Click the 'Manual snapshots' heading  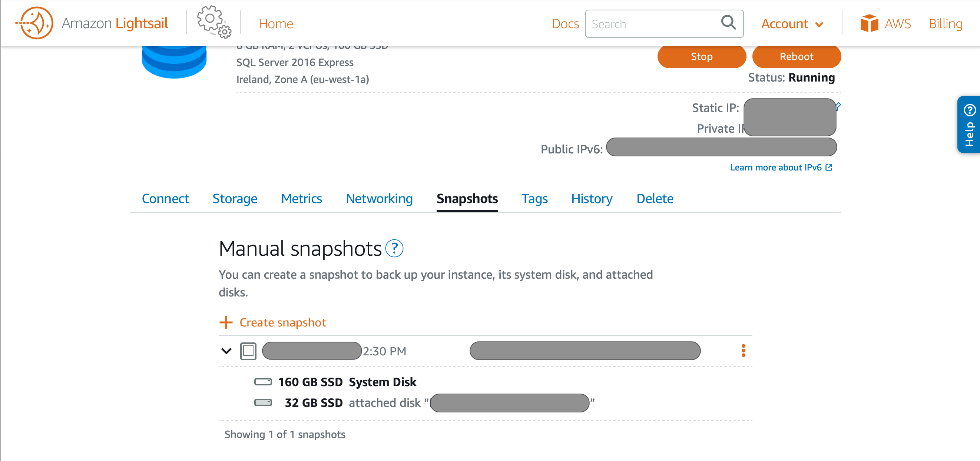tap(300, 249)
